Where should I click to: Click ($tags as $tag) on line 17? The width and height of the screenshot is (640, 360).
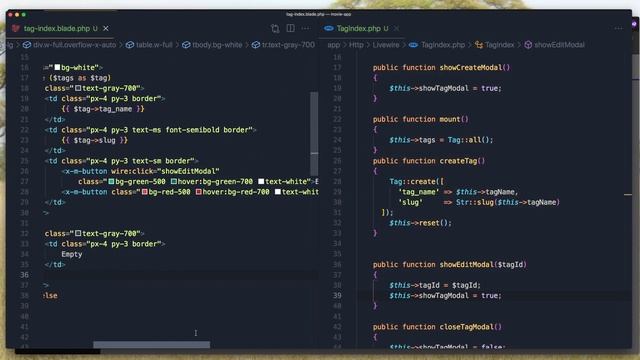click(80, 78)
